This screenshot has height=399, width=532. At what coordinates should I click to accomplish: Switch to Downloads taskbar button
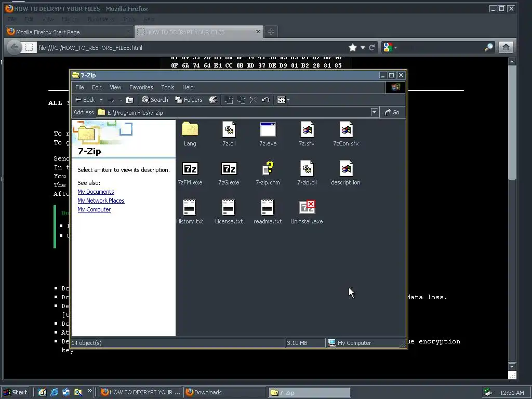click(224, 392)
